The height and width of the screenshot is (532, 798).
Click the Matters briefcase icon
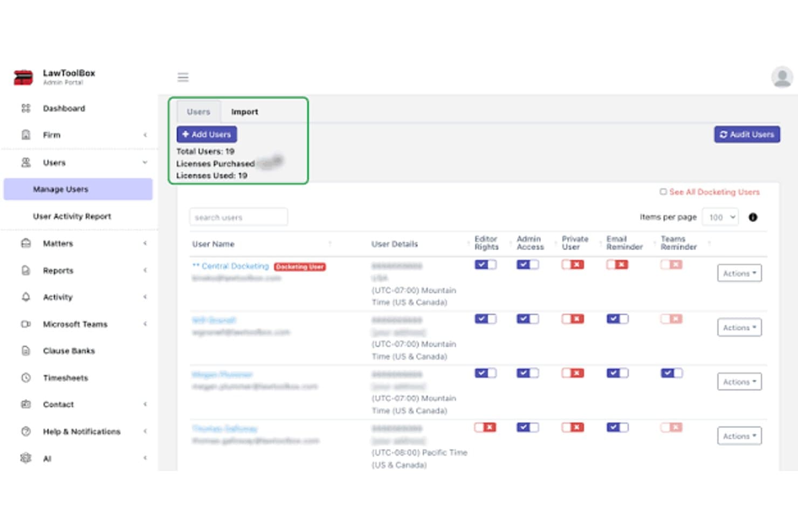[26, 243]
